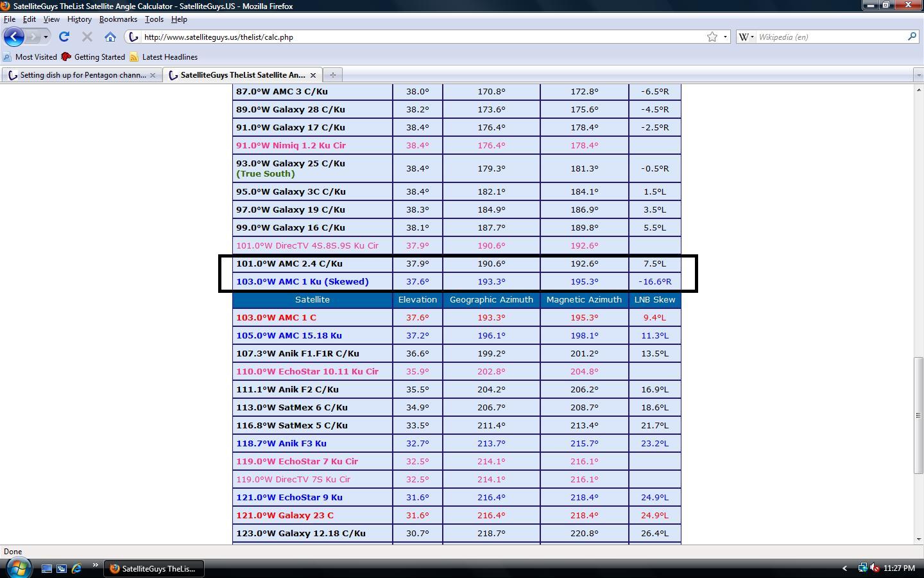Click the page vertical scrollbar thumb
924x578 pixels.
918,416
